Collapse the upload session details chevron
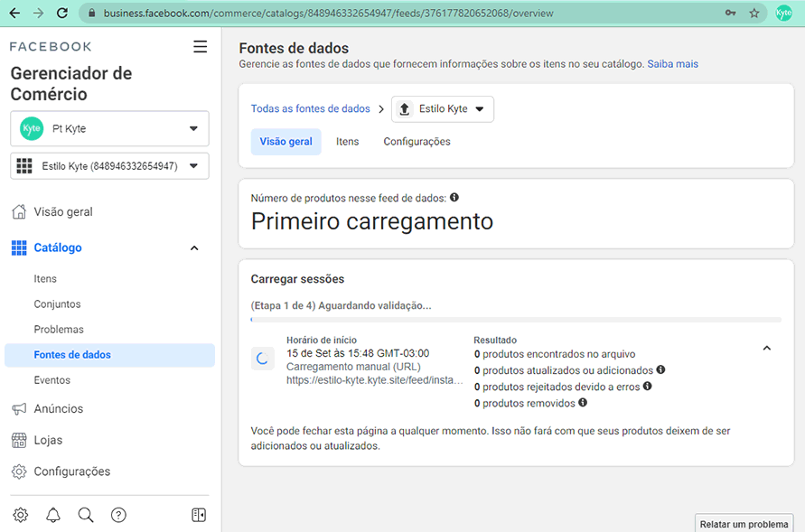This screenshot has width=805, height=532. [x=766, y=349]
